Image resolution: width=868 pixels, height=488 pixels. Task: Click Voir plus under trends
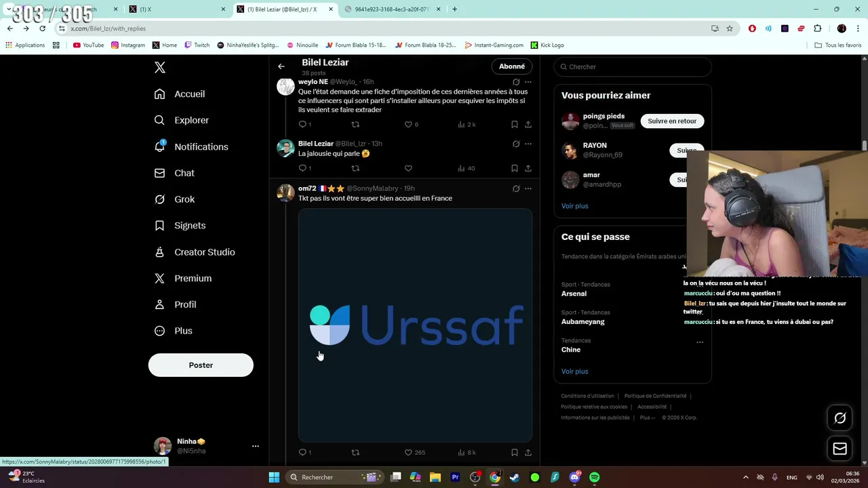[x=575, y=371]
